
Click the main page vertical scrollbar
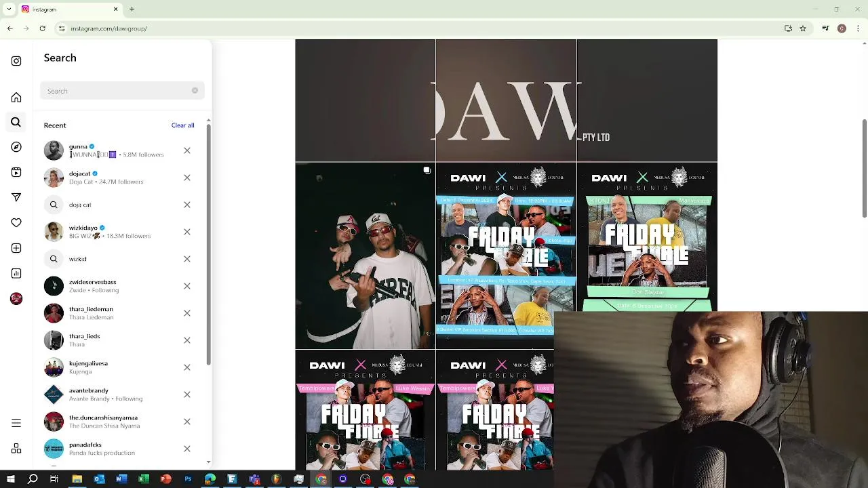864,168
